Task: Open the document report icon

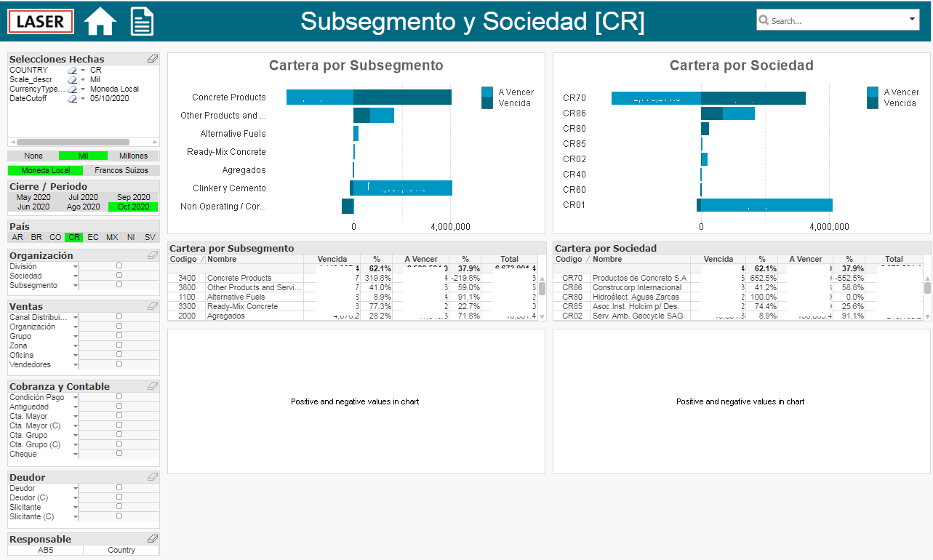Action: tap(142, 20)
